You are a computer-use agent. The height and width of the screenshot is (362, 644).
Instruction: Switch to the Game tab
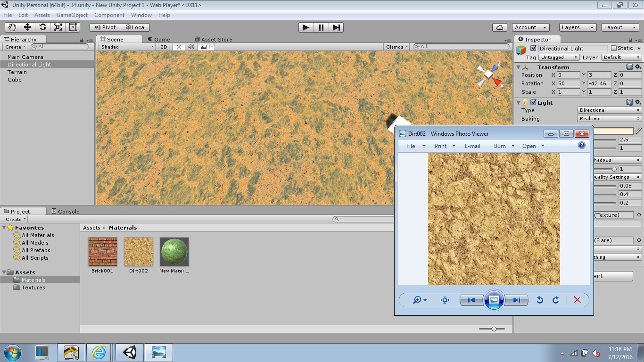[x=159, y=39]
